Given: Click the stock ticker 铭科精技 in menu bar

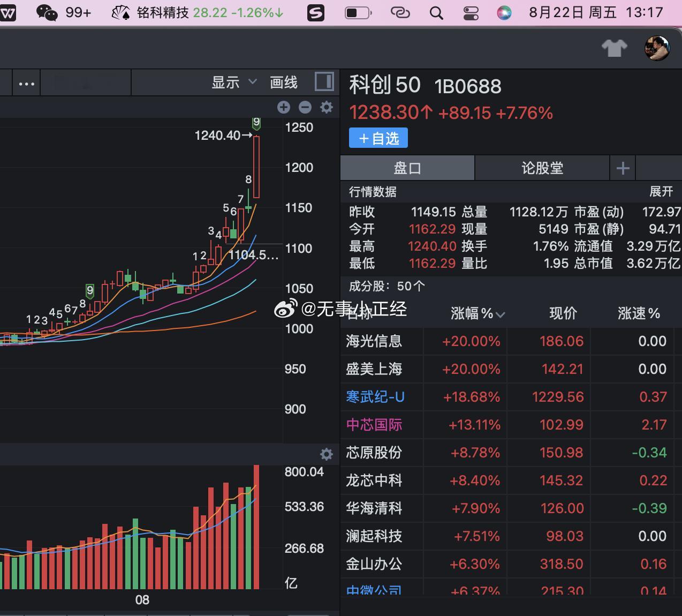Looking at the screenshot, I should [162, 12].
